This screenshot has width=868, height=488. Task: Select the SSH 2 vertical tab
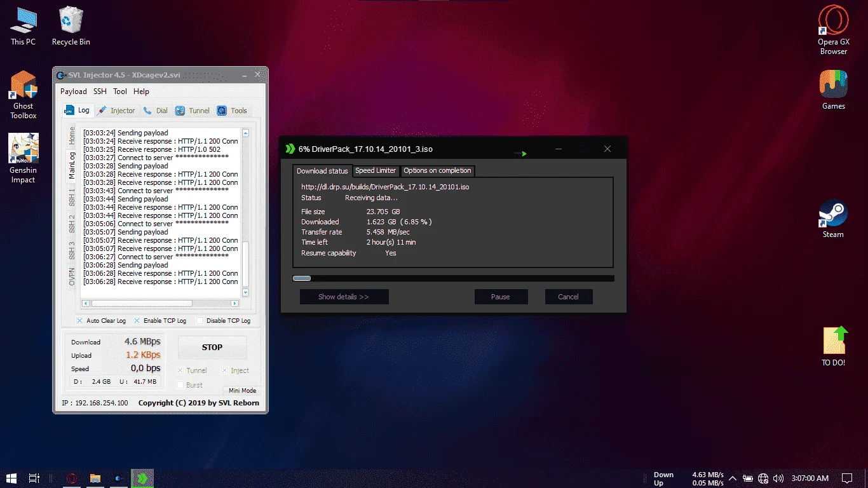[72, 224]
